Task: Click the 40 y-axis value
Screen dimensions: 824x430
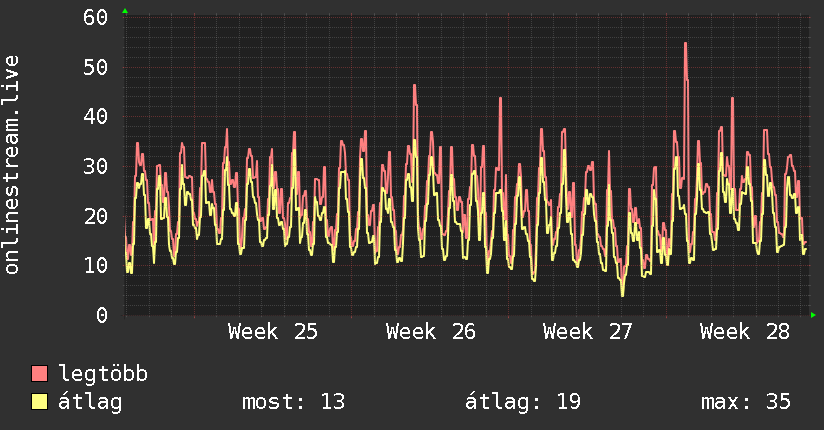Action: [x=96, y=117]
